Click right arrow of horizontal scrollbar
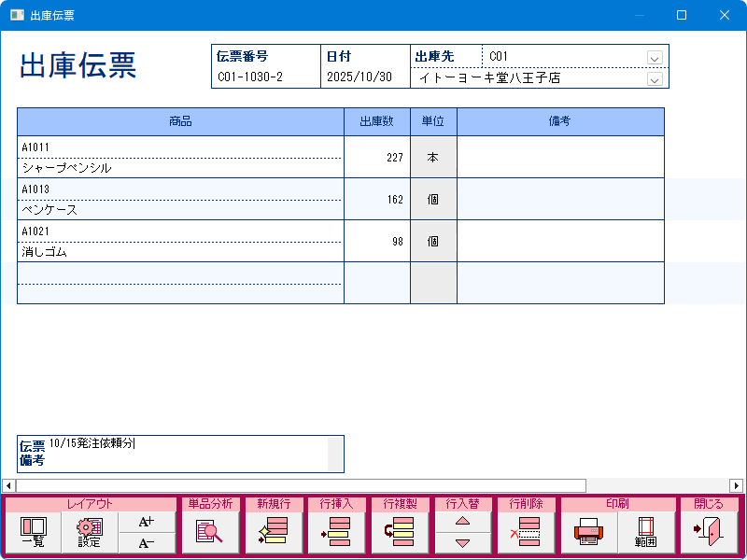The image size is (747, 560). point(736,485)
